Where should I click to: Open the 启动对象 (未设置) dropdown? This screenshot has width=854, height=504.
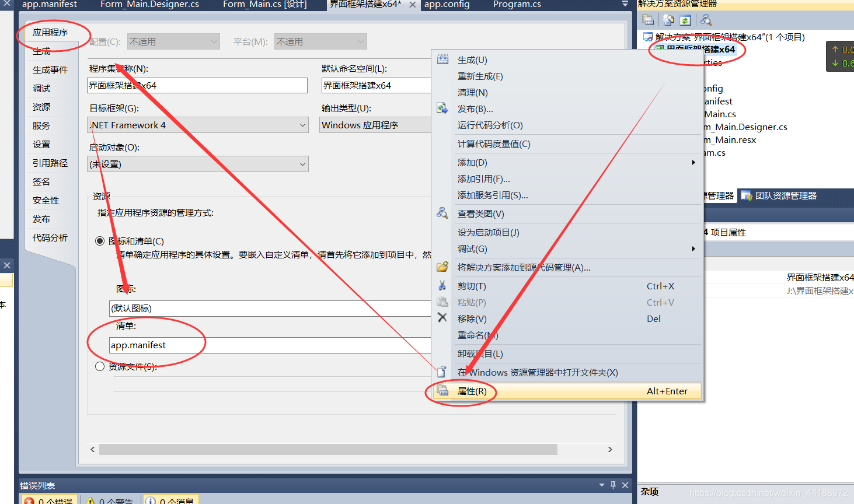198,164
